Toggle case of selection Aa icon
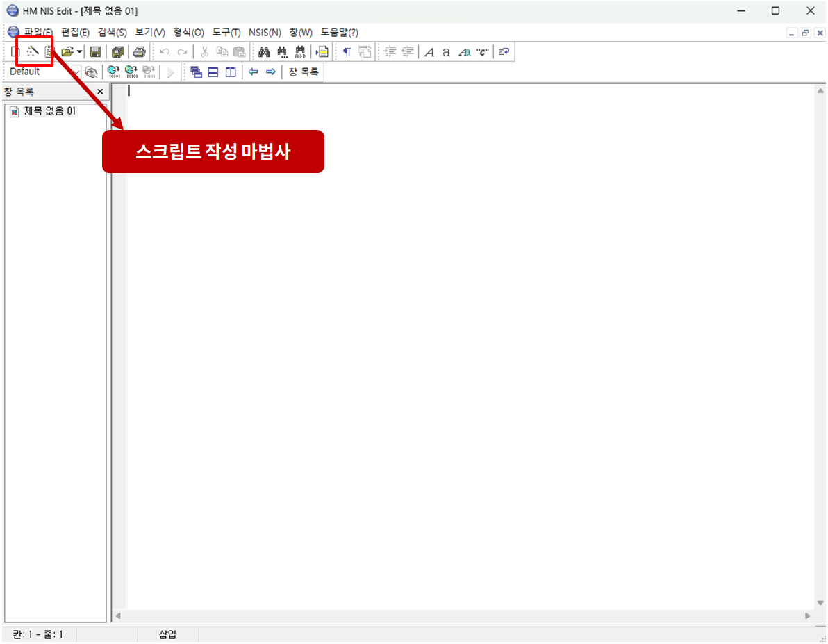The image size is (828, 644). (464, 52)
